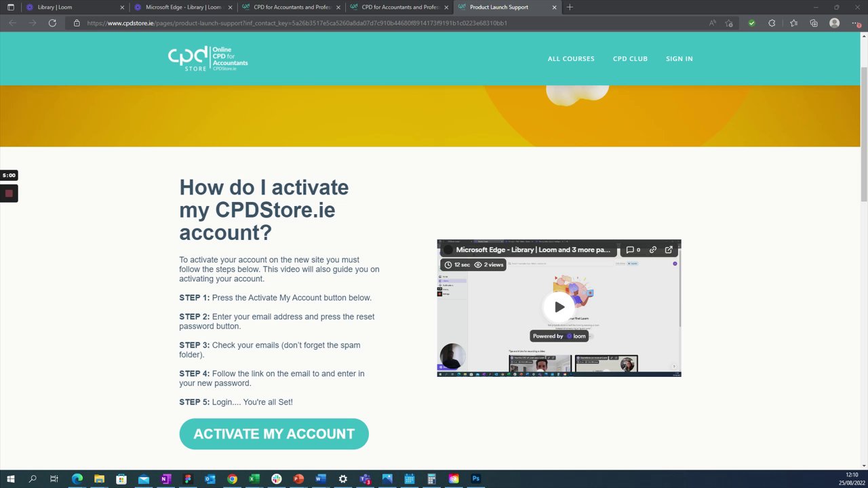Open File Explorer from taskbar
The height and width of the screenshot is (488, 868).
click(x=99, y=479)
